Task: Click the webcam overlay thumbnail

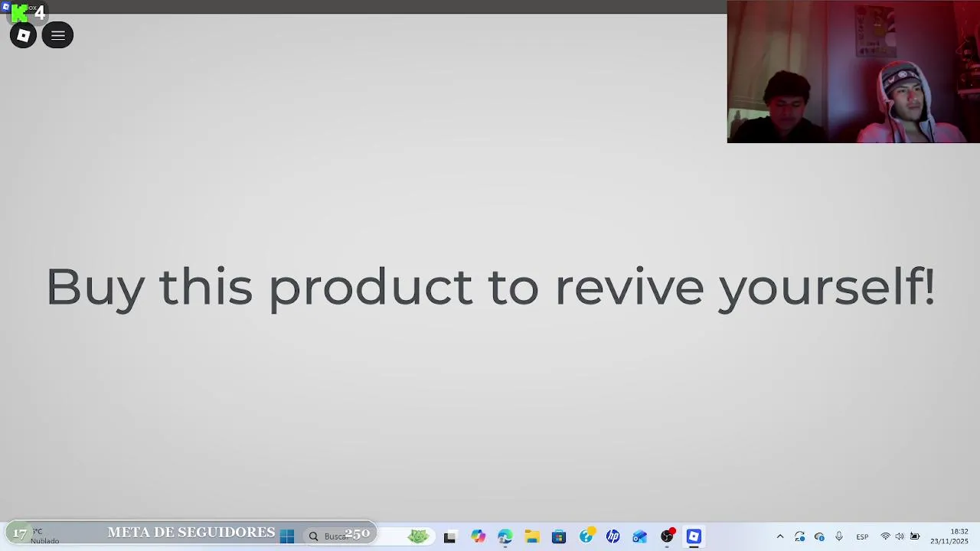Action: (853, 72)
